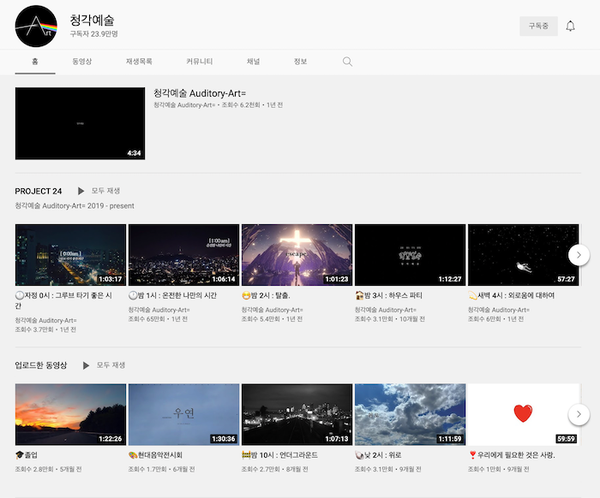Image resolution: width=600 pixels, height=498 pixels.
Task: Show next videos in PROJECT 24 row
Action: point(579,255)
